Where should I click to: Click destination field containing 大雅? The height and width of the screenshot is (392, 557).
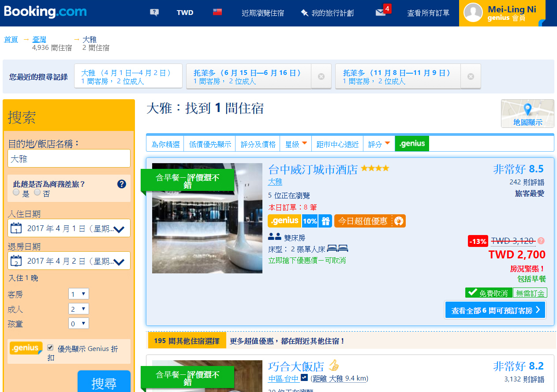(x=69, y=158)
